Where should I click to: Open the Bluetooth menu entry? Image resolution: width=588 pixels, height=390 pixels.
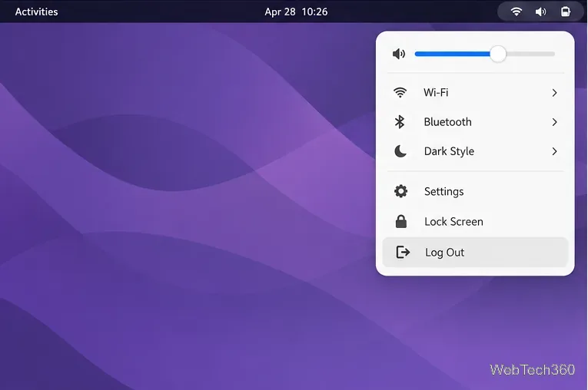point(475,122)
